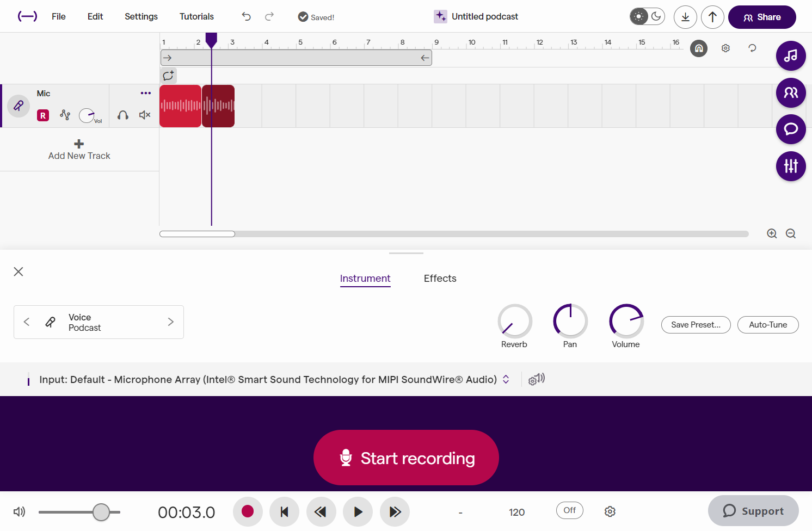Redo the last action
The image size is (812, 531).
[269, 16]
